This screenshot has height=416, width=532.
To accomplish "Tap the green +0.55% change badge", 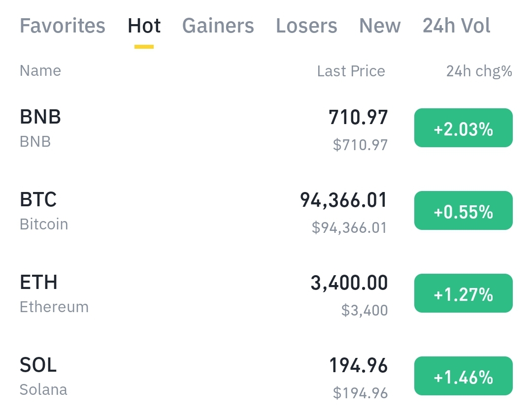I will coord(463,211).
